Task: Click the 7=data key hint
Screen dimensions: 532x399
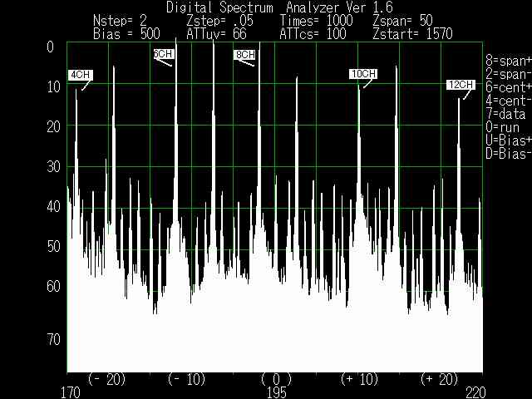Action: click(505, 114)
